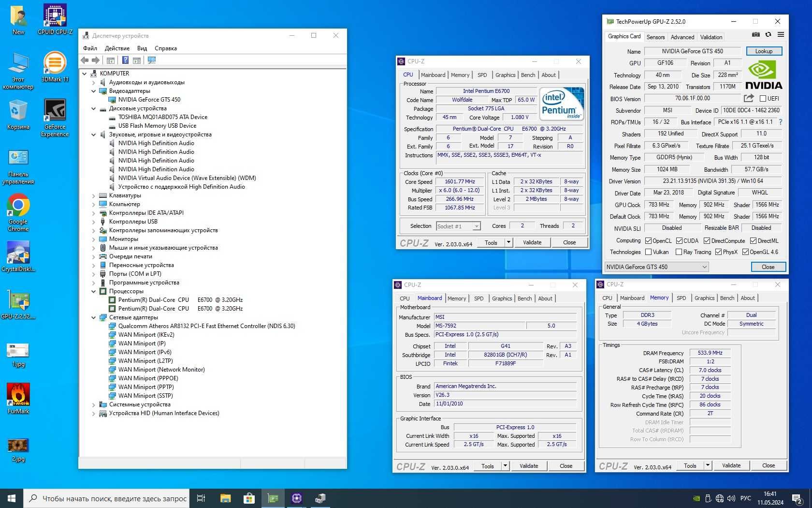Open Google Chrome desktop shortcut
This screenshot has width=812, height=508.
[x=18, y=213]
